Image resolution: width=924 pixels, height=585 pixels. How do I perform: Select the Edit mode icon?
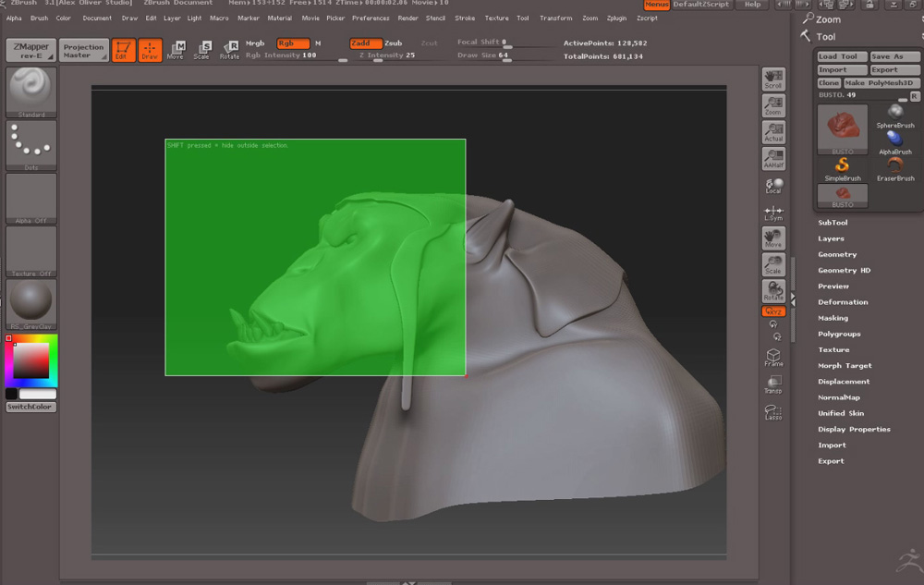click(123, 50)
